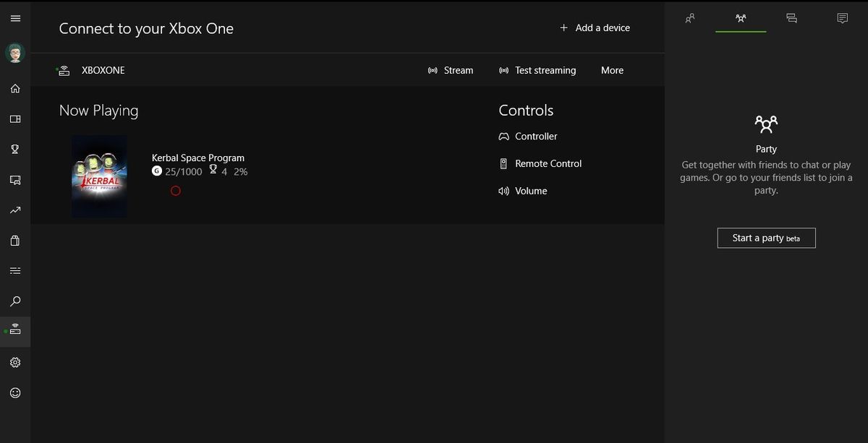Open Achievements via the trophy icon

[15, 149]
